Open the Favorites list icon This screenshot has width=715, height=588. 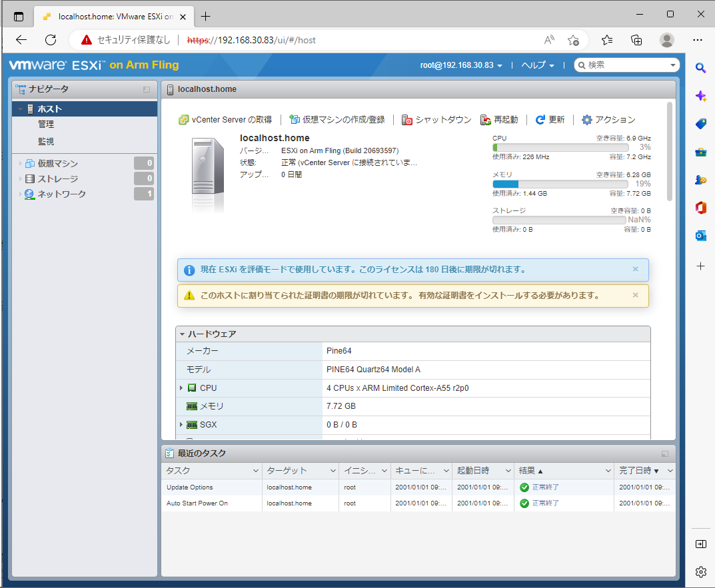607,40
